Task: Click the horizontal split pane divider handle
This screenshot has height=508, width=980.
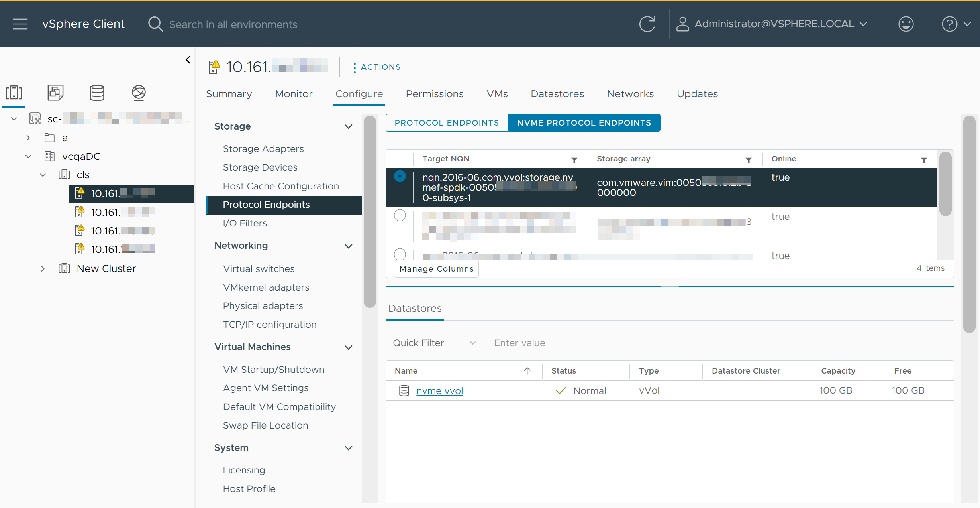Action: click(669, 286)
